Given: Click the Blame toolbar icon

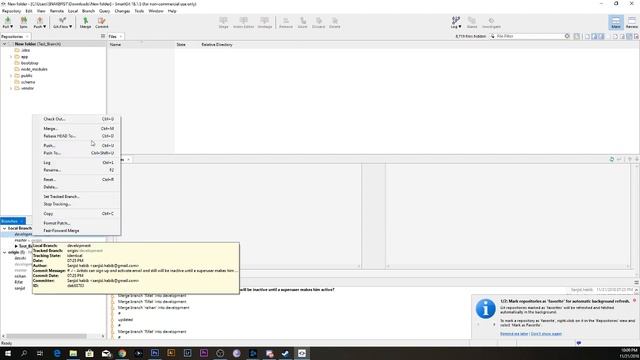Looking at the screenshot, I should tap(472, 22).
